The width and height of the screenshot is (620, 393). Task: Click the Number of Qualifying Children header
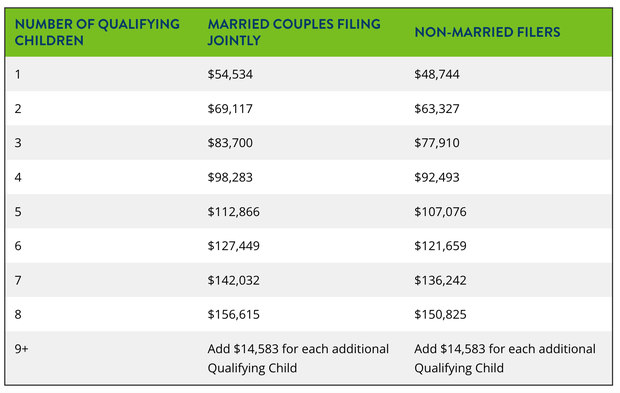97,32
